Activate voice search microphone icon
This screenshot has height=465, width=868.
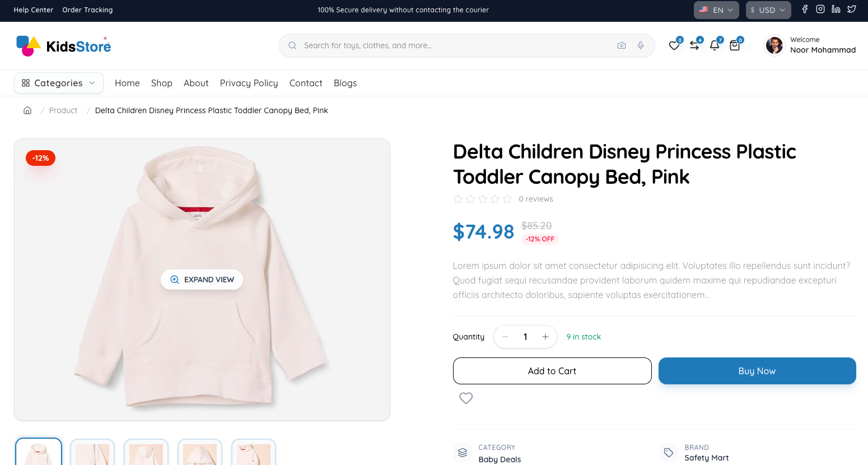click(x=640, y=45)
